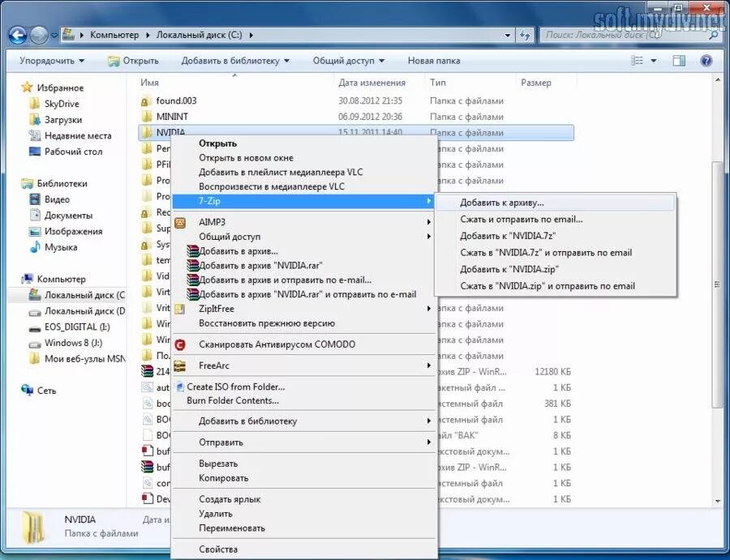Choose "Добавить к архиву..." in 7-Zip submenu

pyautogui.click(x=556, y=203)
